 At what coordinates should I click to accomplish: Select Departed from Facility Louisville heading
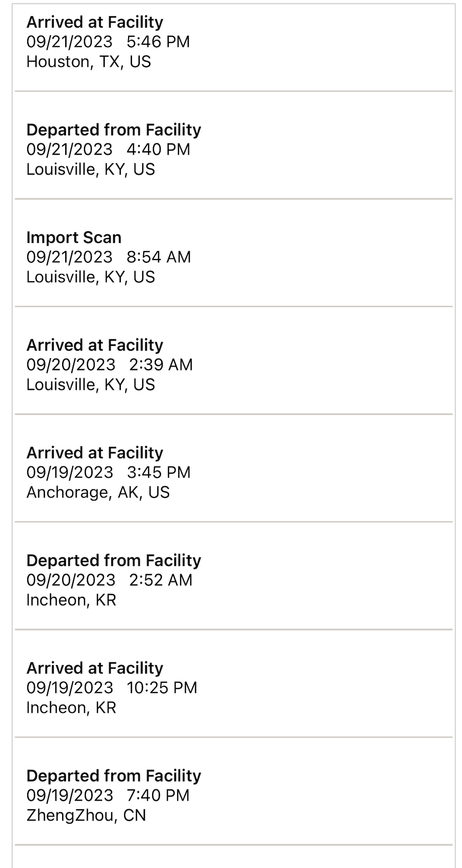point(114,130)
